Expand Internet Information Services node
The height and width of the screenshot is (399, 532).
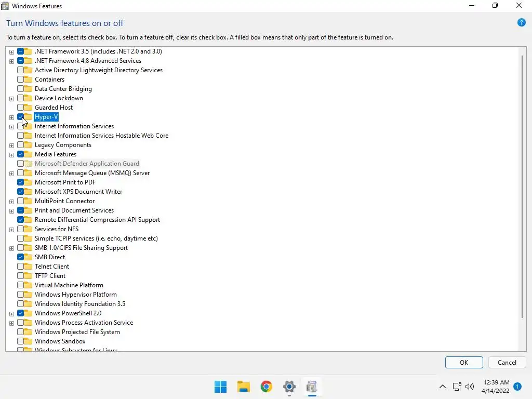[11, 127]
